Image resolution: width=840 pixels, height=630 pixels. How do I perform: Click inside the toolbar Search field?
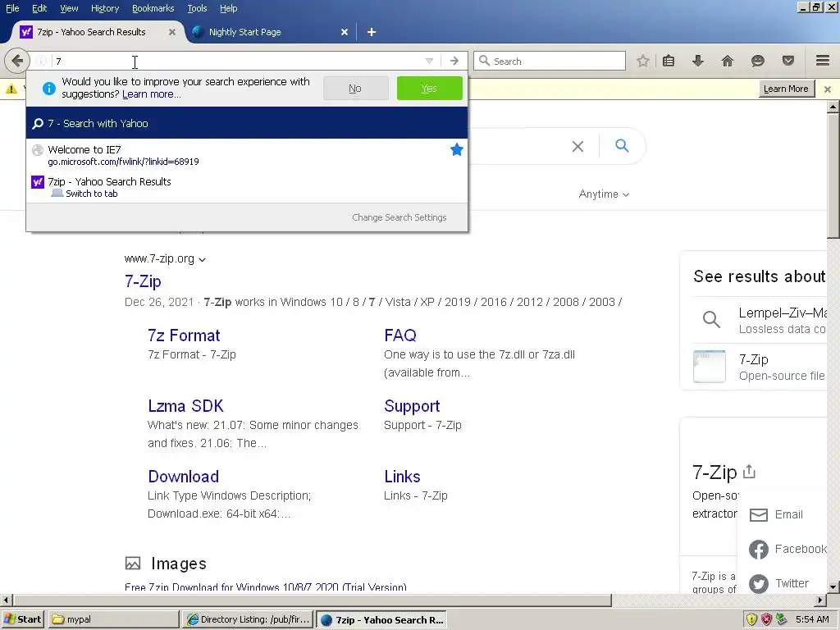550,61
